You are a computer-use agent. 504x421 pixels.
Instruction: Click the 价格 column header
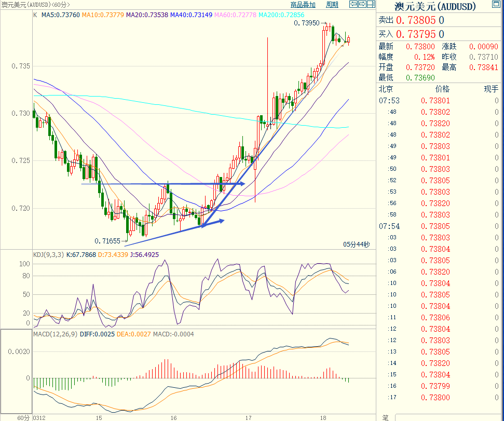[442, 89]
